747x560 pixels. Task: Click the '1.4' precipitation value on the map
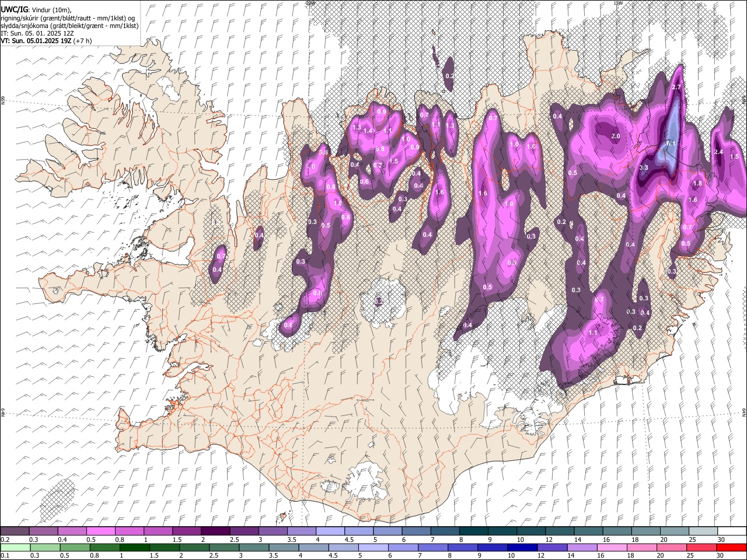368,131
